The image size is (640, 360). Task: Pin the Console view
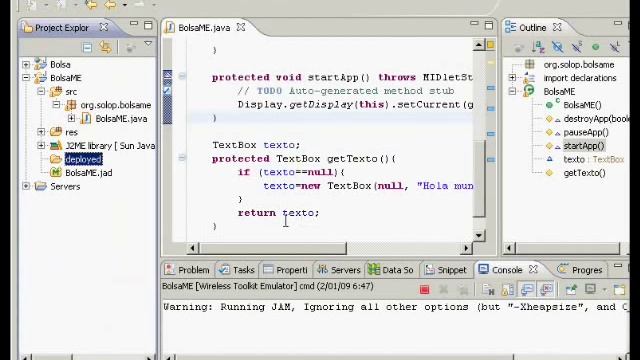[571, 289]
